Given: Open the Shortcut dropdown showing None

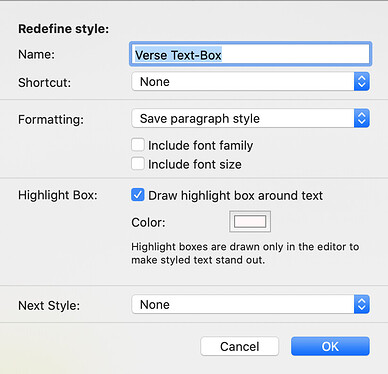Looking at the screenshot, I should [251, 82].
